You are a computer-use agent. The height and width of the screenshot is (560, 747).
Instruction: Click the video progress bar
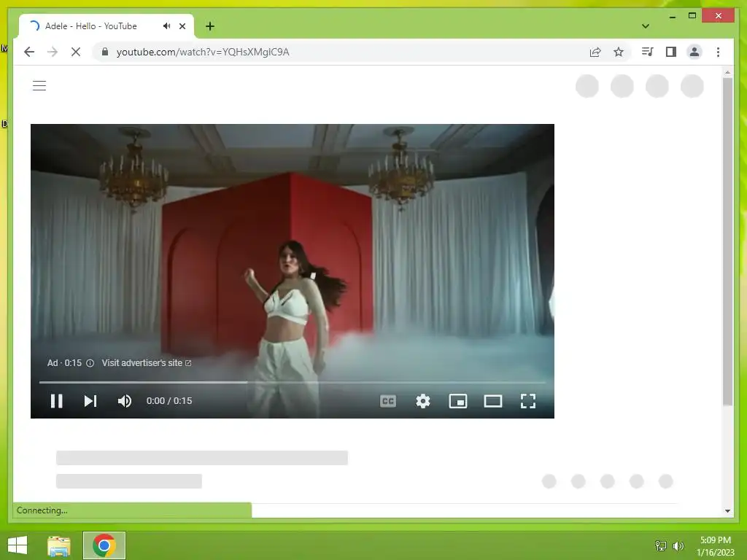pyautogui.click(x=292, y=382)
